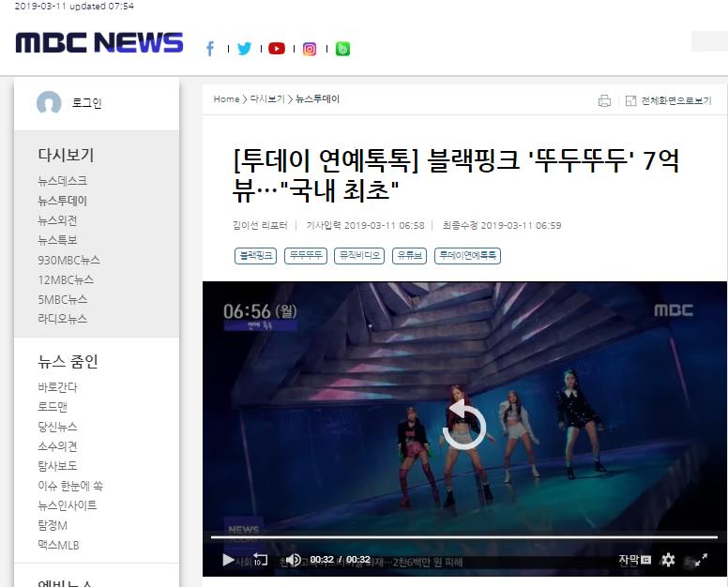Open 다시보기 in the breadcrumb
Screen dimensions: 728x587
(267, 99)
